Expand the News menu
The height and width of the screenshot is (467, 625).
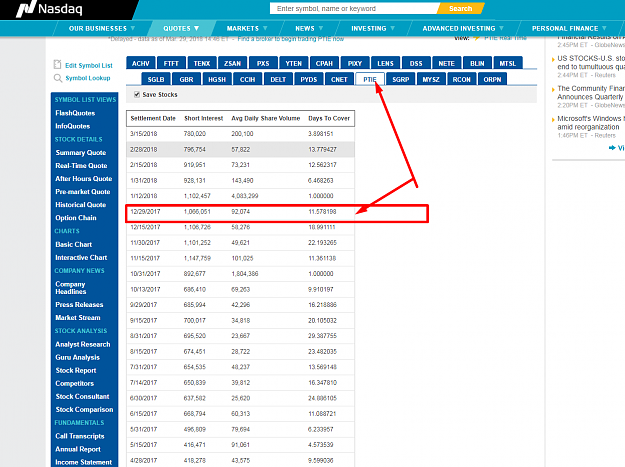point(309,28)
